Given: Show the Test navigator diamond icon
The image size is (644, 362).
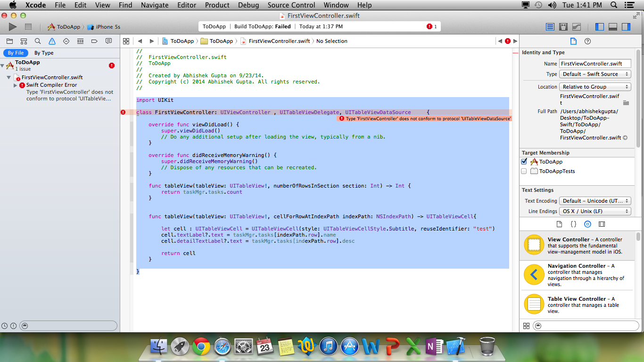Looking at the screenshot, I should coord(66,41).
